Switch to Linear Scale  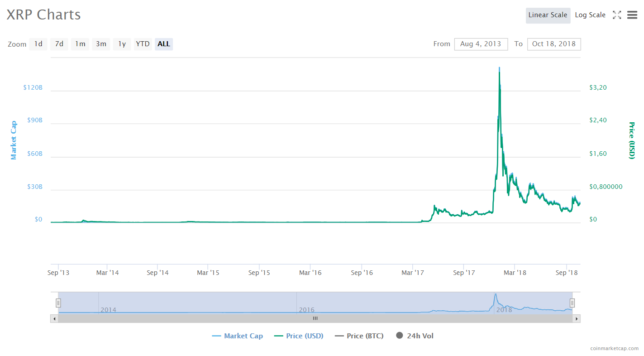pos(548,15)
